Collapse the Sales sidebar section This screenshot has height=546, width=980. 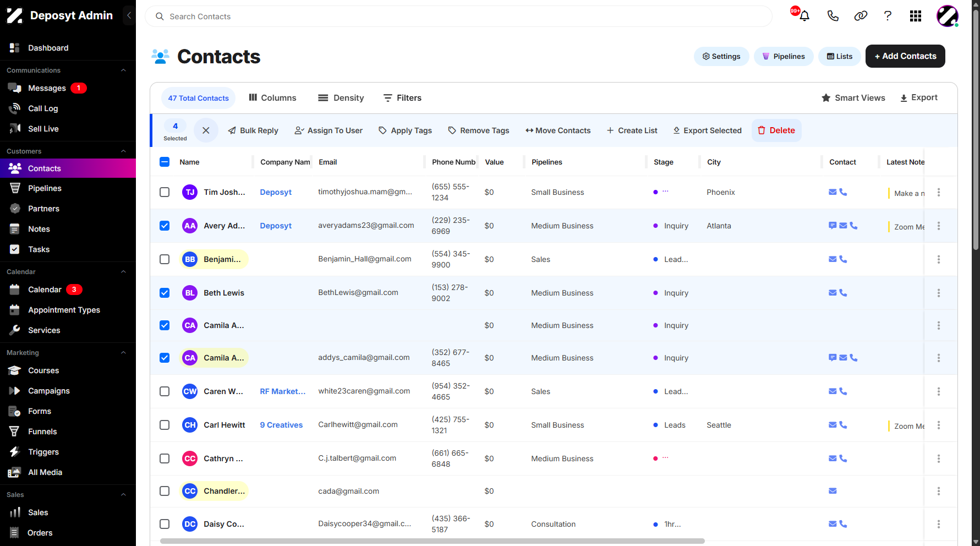pos(123,495)
